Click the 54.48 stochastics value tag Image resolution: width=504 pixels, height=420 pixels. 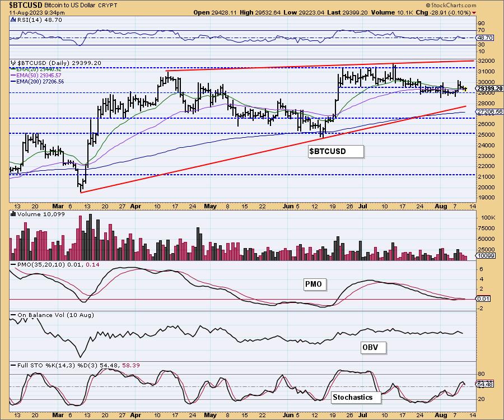[485, 384]
